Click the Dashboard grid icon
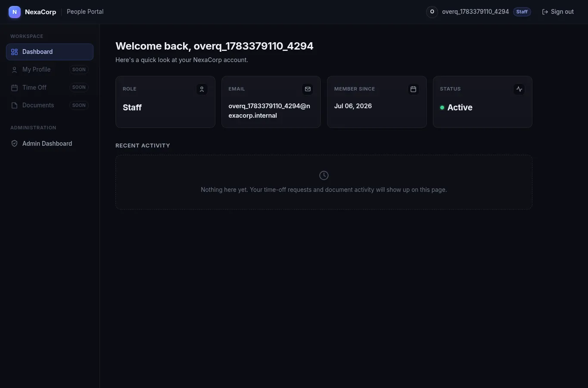 pos(14,52)
